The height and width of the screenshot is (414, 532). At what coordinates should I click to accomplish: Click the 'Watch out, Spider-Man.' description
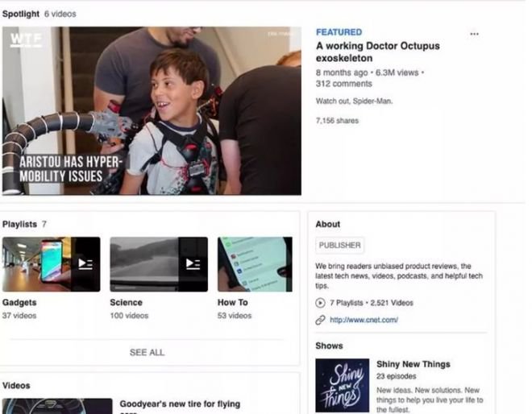click(x=354, y=101)
